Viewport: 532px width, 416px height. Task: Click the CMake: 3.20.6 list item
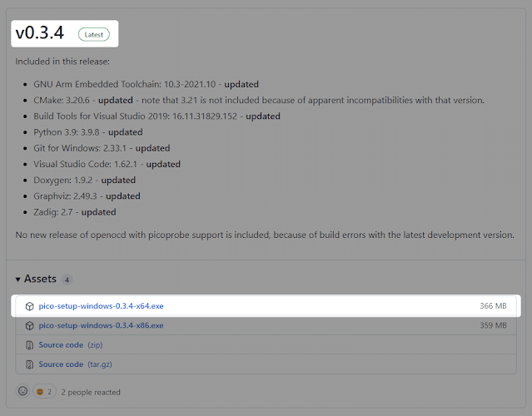pos(259,101)
